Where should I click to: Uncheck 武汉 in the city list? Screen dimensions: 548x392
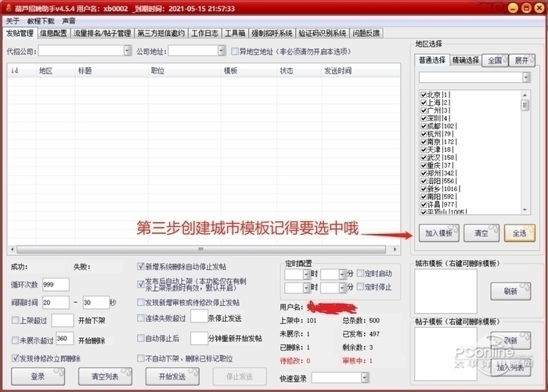point(424,157)
